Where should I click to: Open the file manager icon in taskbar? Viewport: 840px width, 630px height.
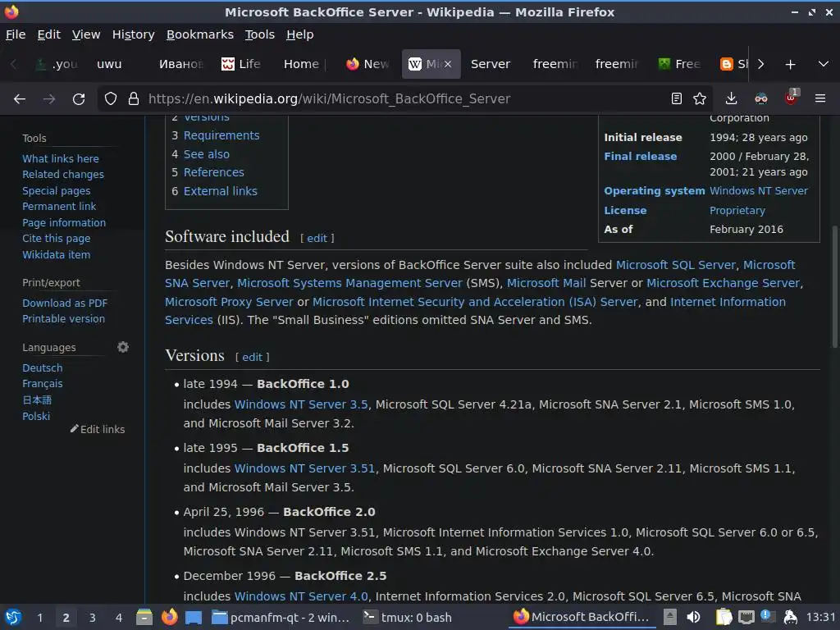(x=144, y=617)
